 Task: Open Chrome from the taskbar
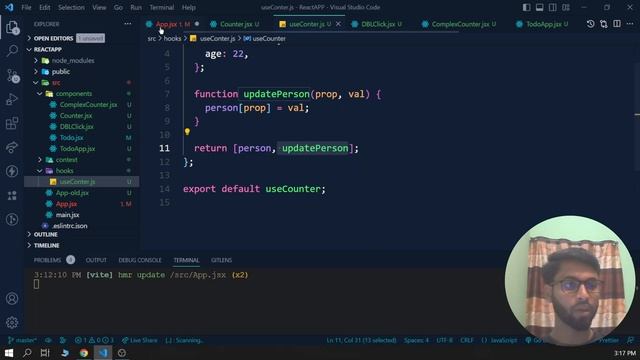pyautogui.click(x=84, y=353)
